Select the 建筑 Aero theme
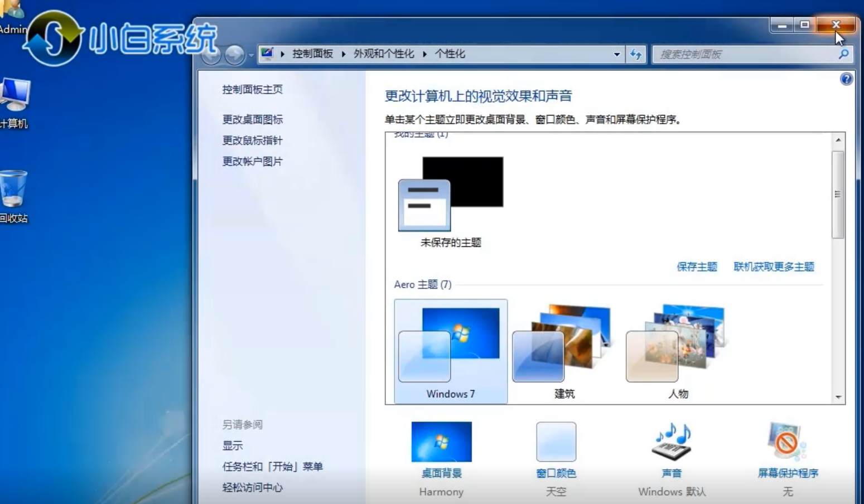Viewport: 864px width, 504px height. tap(564, 351)
